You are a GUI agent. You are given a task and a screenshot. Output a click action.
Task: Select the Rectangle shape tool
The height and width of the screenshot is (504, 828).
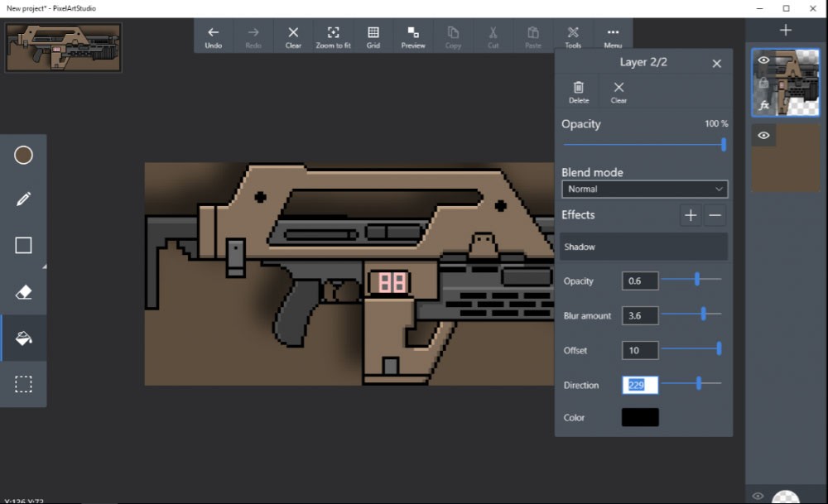point(23,246)
